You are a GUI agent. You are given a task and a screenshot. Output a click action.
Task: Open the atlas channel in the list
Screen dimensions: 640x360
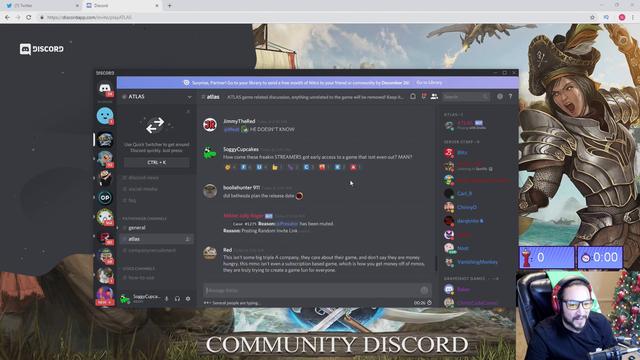[x=157, y=239]
